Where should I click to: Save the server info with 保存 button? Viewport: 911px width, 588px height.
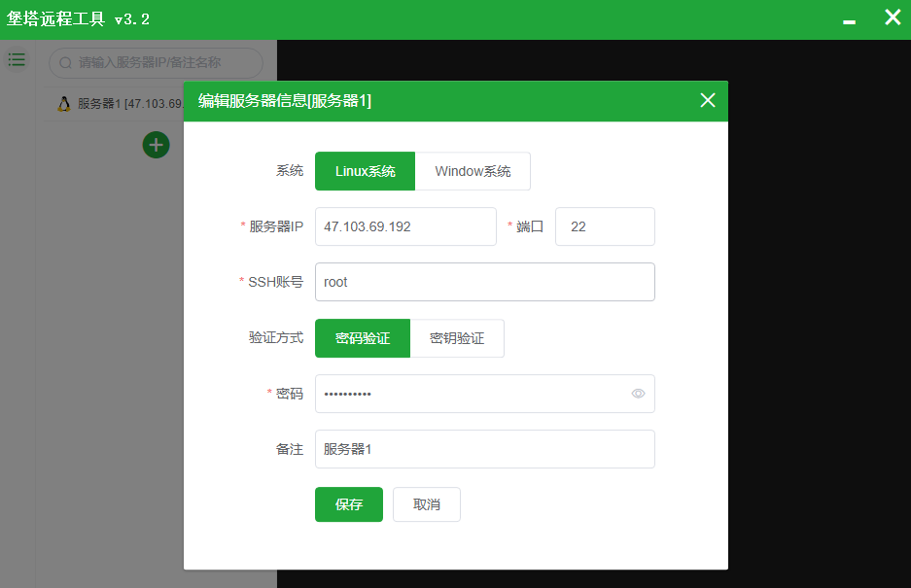pyautogui.click(x=348, y=504)
